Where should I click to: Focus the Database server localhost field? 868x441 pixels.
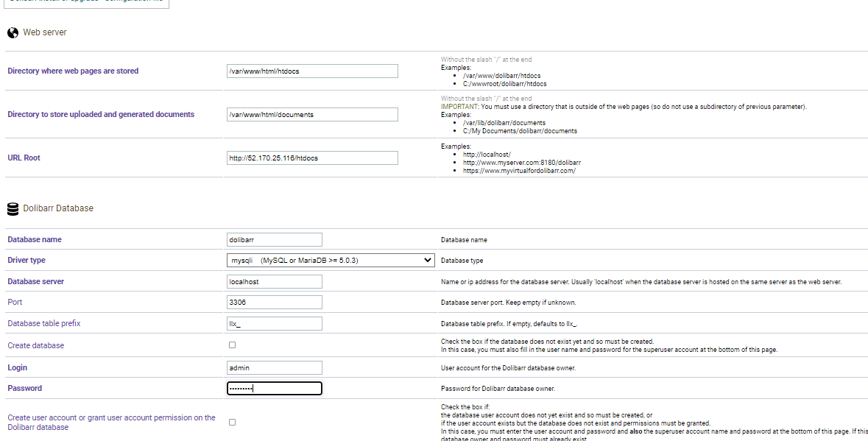(275, 282)
